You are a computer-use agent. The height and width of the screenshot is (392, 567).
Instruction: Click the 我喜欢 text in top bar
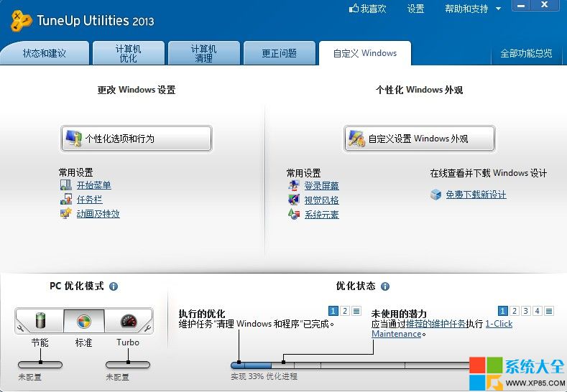coord(373,9)
